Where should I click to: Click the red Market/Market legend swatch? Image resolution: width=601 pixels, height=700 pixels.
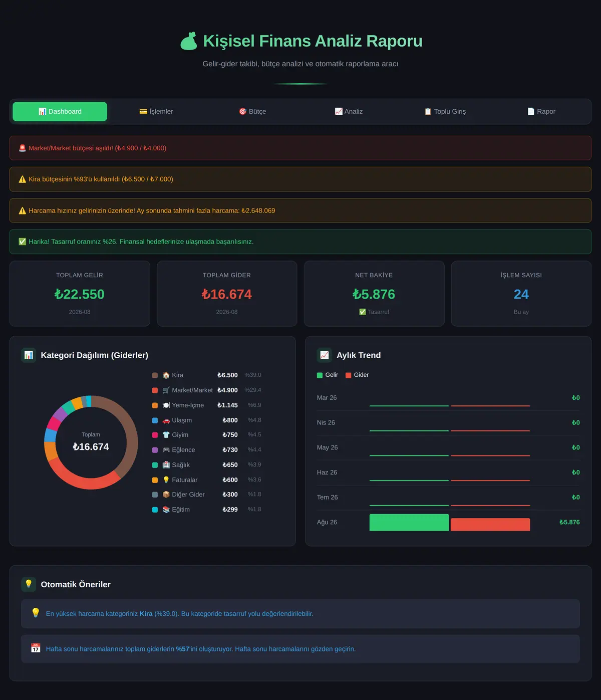click(x=155, y=390)
